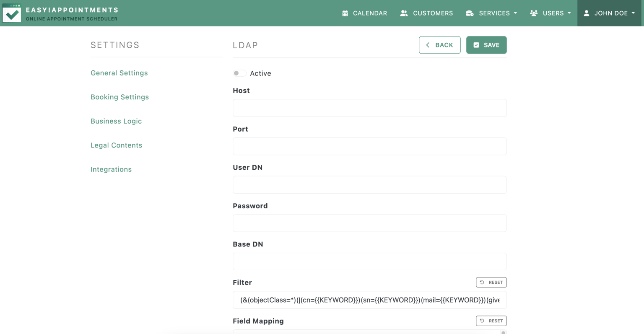Viewport: 644px width, 334px height.
Task: Select the Integrations section
Action: tap(111, 169)
